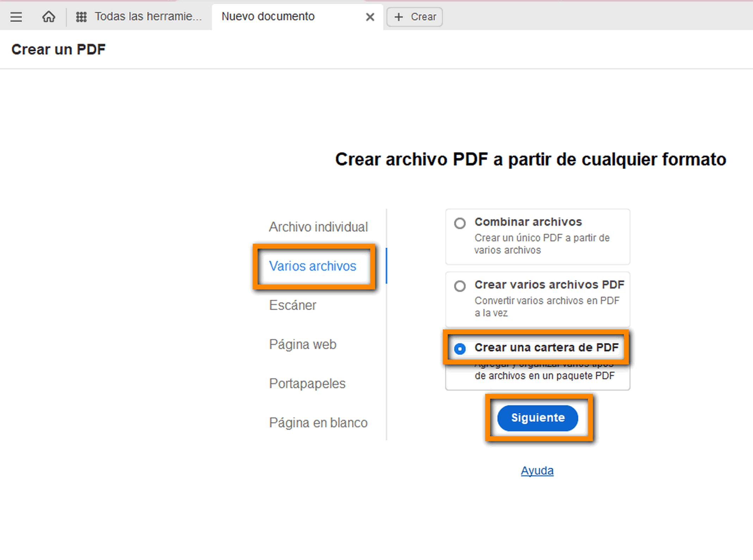
Task: Select Varios archivos in the source list
Action: point(312,266)
